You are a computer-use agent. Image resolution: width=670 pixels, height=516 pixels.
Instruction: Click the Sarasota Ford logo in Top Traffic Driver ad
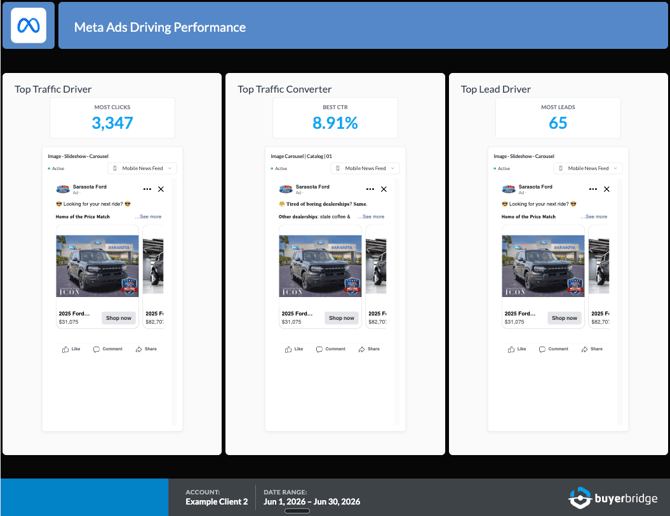click(x=63, y=189)
